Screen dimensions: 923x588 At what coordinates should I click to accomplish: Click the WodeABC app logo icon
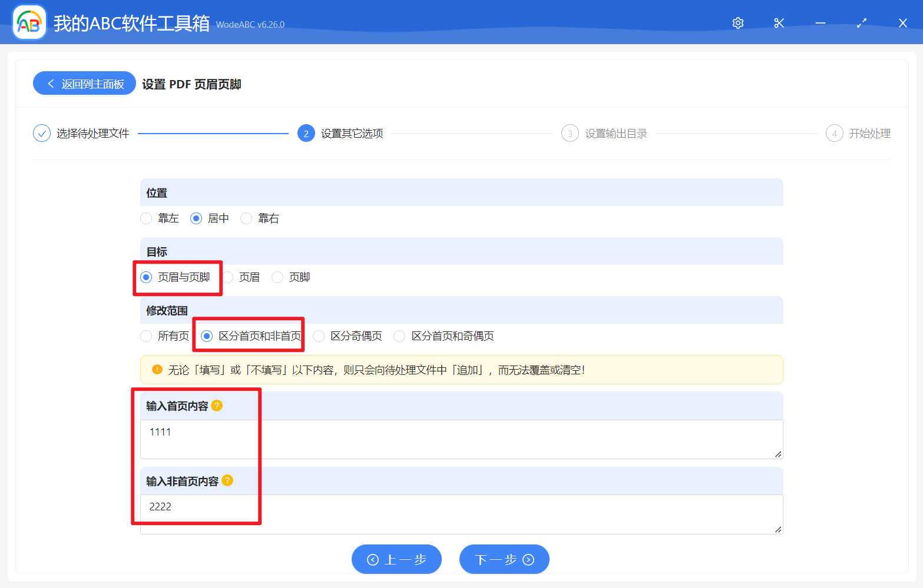pos(29,23)
